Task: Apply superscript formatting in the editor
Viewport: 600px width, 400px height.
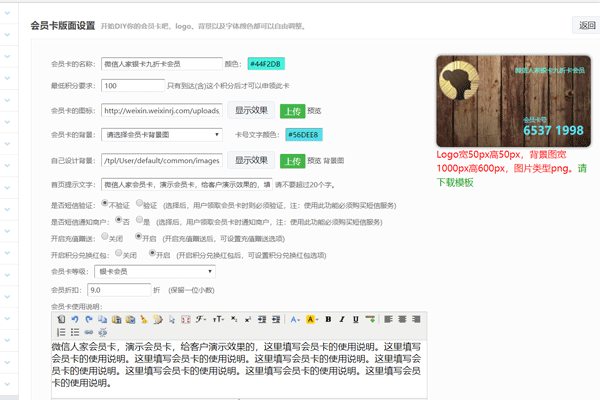Action: pos(248,319)
